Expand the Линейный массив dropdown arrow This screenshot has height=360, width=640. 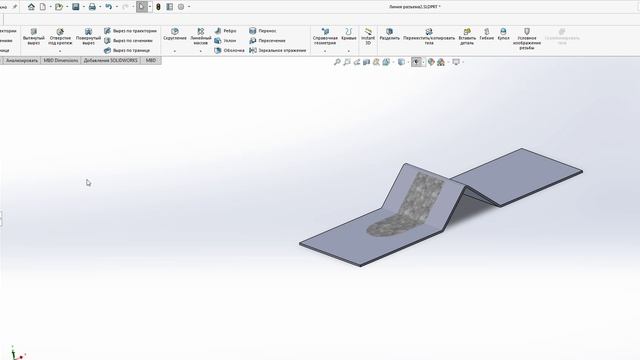coord(201,51)
